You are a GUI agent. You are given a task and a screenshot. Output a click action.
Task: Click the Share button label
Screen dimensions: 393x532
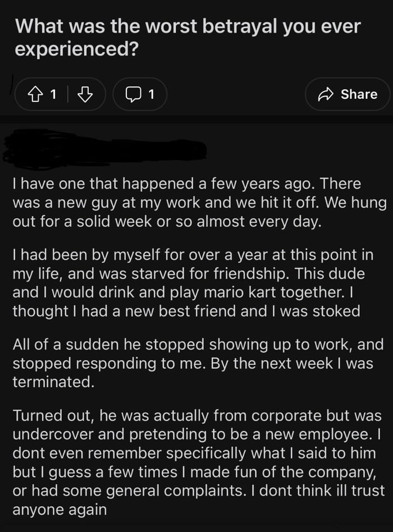tap(360, 94)
